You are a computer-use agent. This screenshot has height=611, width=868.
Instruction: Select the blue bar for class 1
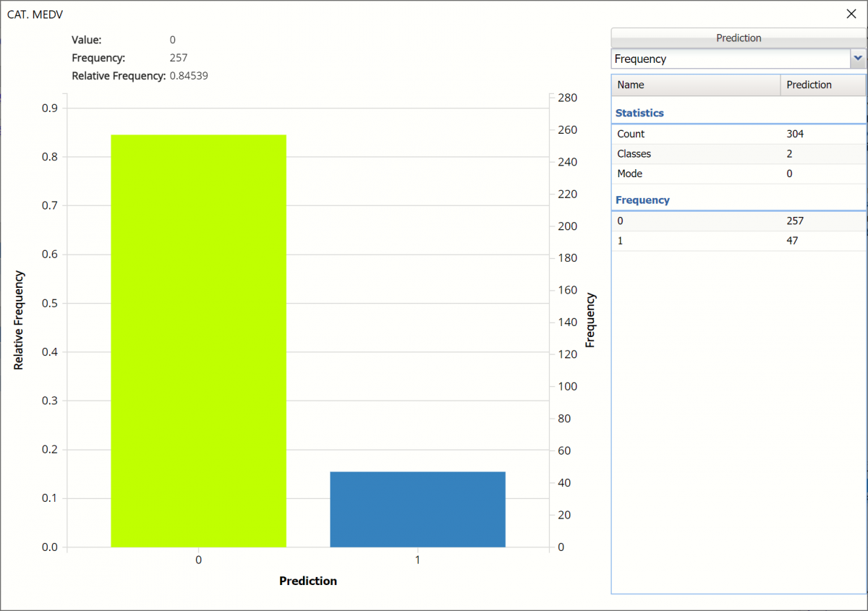point(417,509)
